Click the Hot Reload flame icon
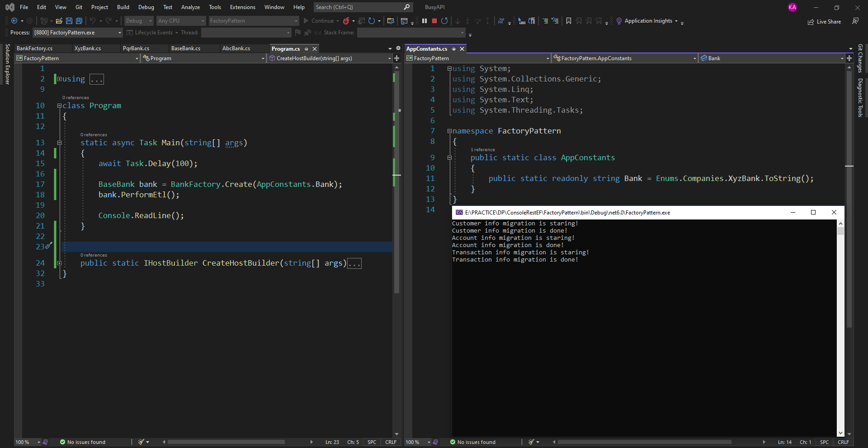 346,21
